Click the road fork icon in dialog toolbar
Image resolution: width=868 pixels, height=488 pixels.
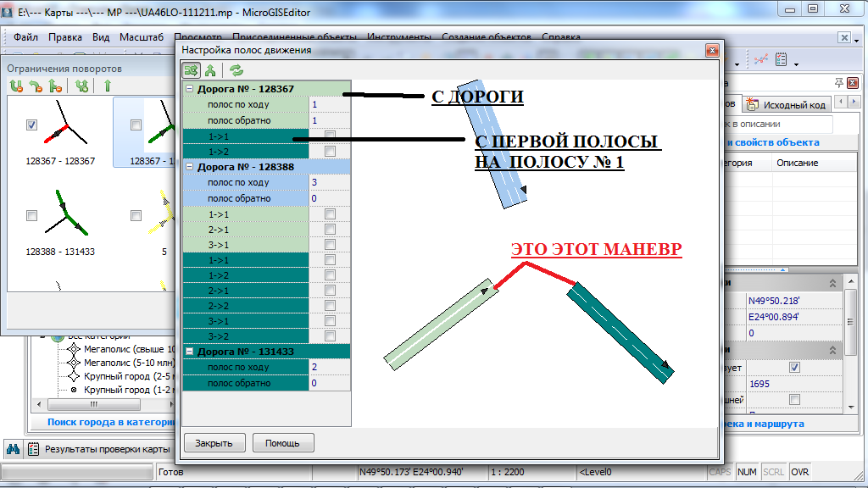pos(210,70)
